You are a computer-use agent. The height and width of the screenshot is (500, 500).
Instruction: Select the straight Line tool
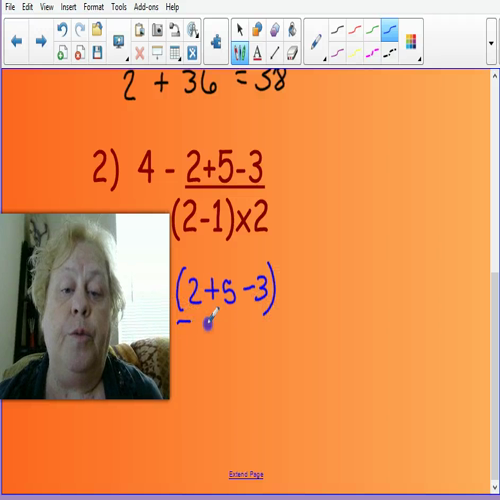pos(275,53)
